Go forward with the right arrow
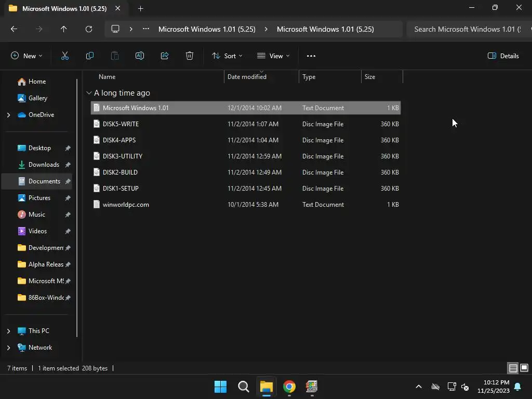 (39, 29)
